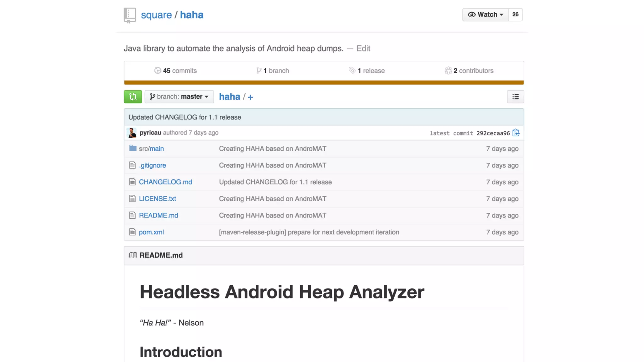This screenshot has width=644, height=362.
Task: Expand the branch: master selector
Action: (x=179, y=97)
